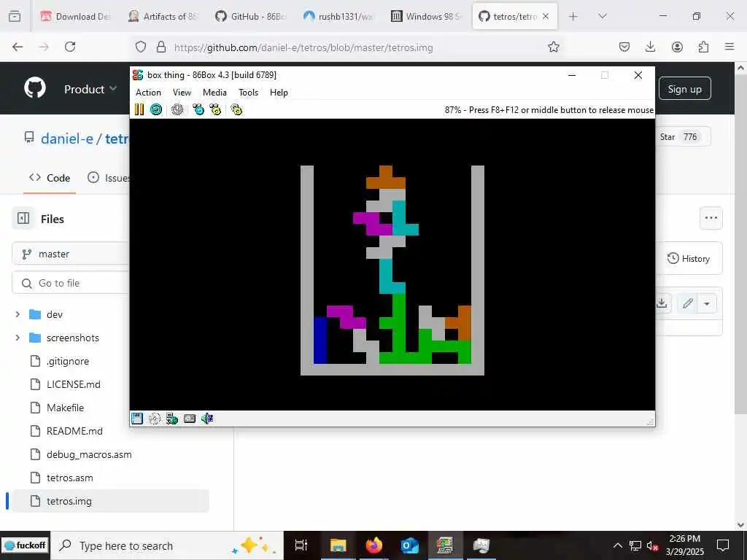Switch to the Issues tab

109,178
